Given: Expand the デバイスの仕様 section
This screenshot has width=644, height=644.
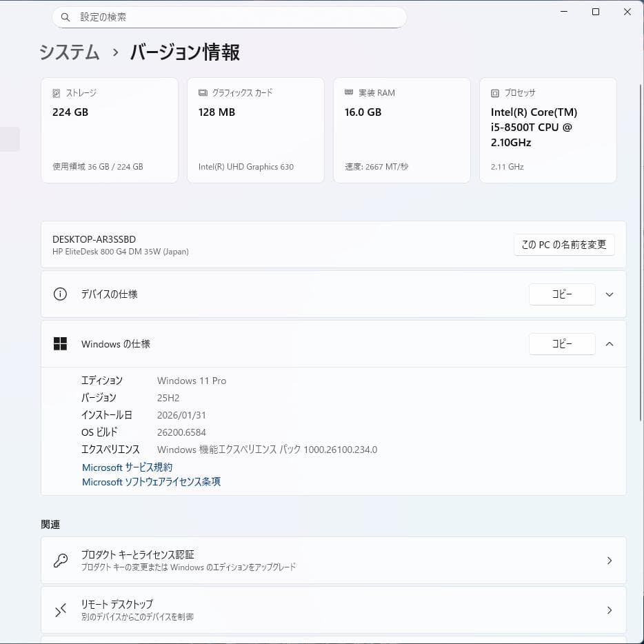Looking at the screenshot, I should (609, 294).
